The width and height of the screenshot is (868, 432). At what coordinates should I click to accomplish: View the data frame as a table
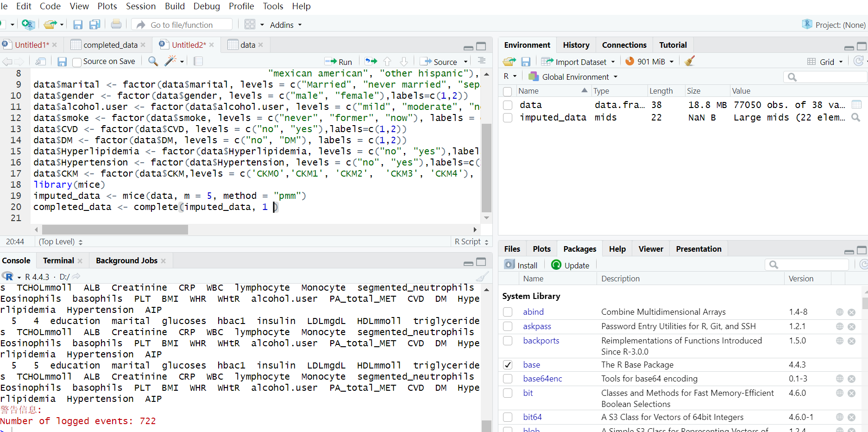[x=856, y=105]
